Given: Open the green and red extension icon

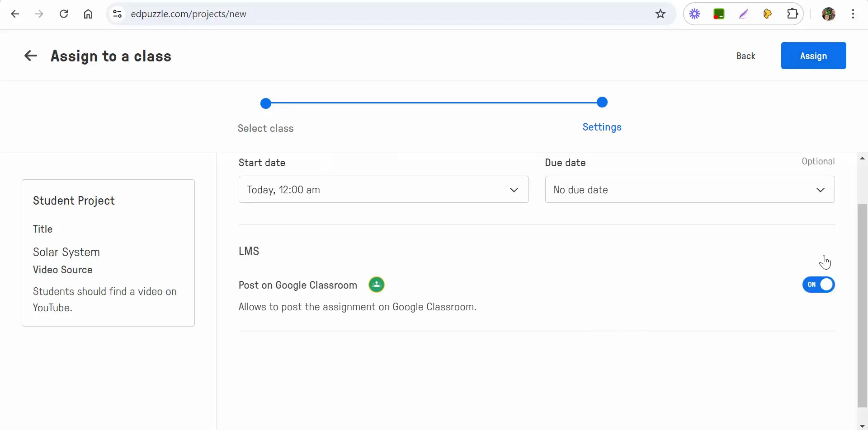Looking at the screenshot, I should tap(719, 14).
